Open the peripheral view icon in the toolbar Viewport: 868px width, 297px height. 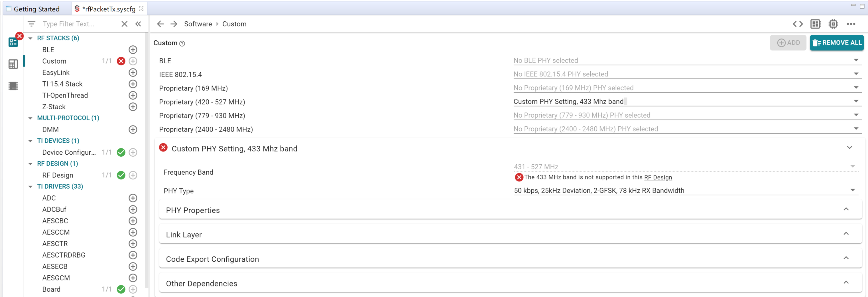[x=816, y=24]
